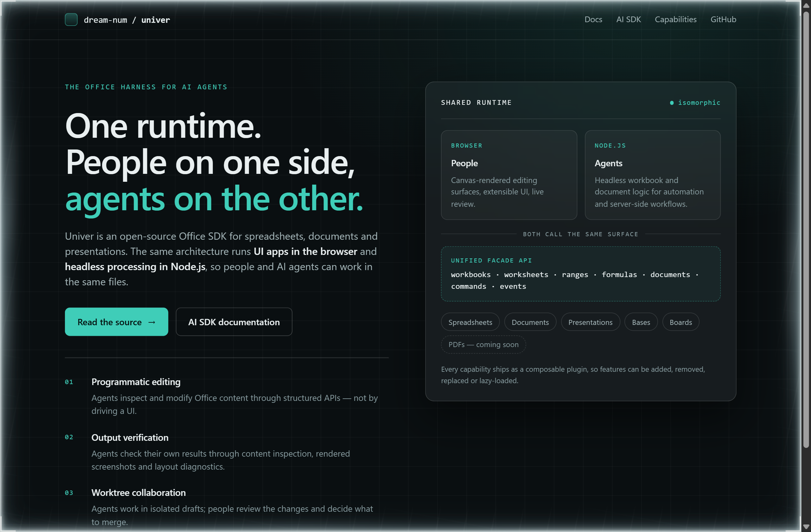Click the vertical scrollbar thumb
Viewport: 811px width, 532px height.
(806, 230)
